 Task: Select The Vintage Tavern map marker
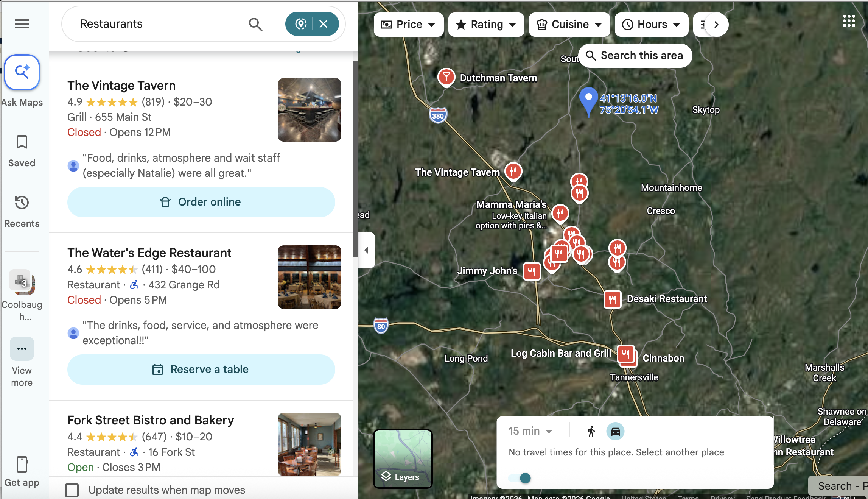[513, 172]
